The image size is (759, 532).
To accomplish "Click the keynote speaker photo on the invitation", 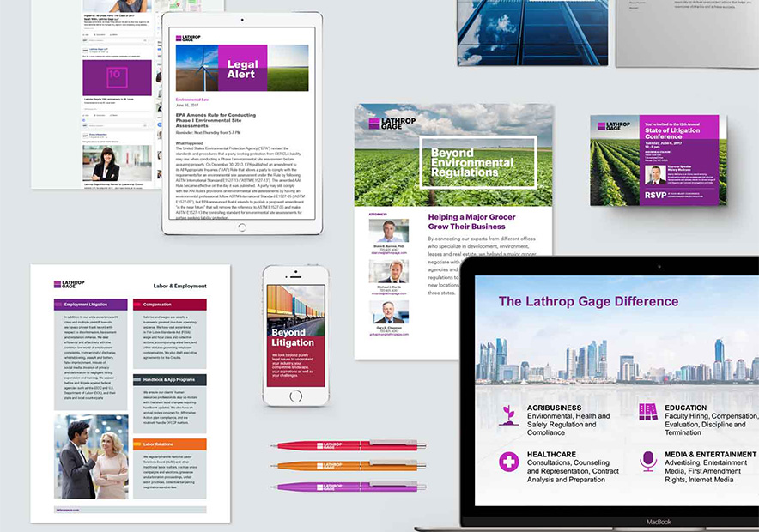I will click(x=655, y=175).
